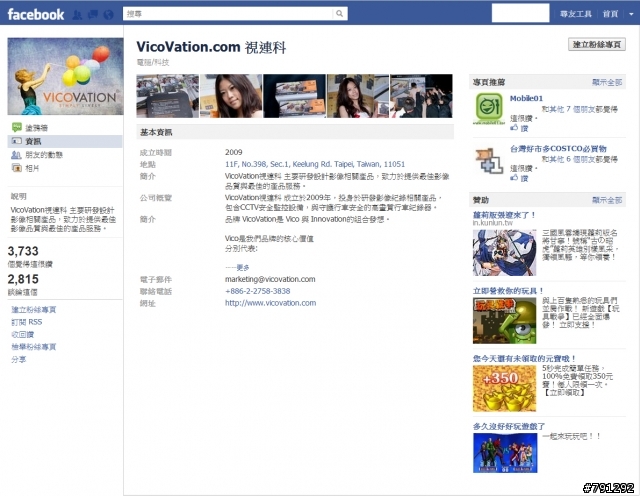Click the unlike link in sidebar

22,334
